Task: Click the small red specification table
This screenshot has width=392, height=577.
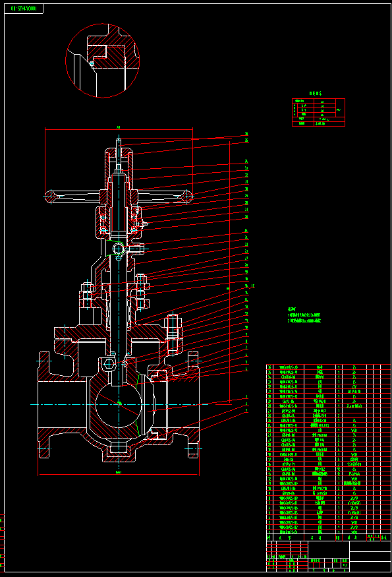Action: 318,112
